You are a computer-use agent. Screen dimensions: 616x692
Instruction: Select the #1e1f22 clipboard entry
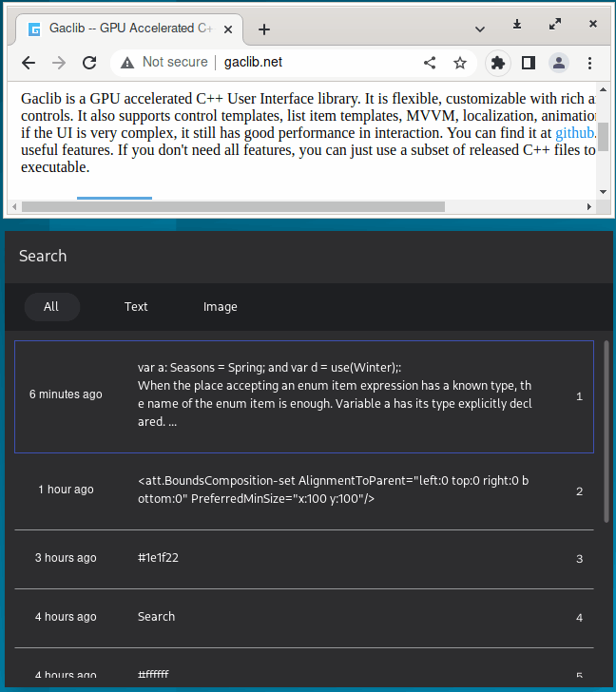(304, 558)
